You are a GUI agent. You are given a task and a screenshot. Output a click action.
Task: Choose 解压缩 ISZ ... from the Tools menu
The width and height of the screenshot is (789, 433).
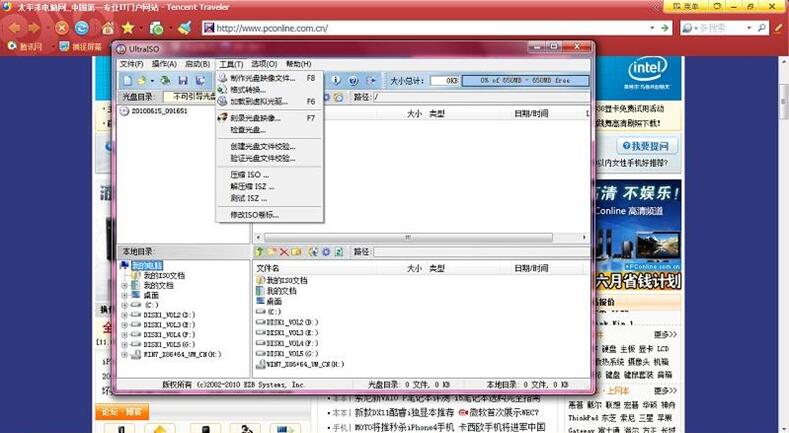(269, 186)
